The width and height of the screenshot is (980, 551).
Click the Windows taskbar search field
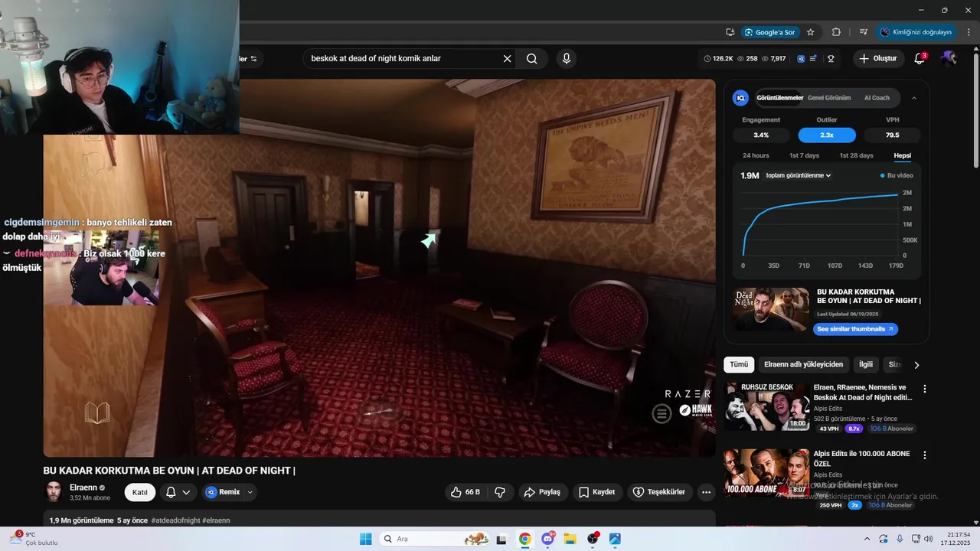(434, 539)
